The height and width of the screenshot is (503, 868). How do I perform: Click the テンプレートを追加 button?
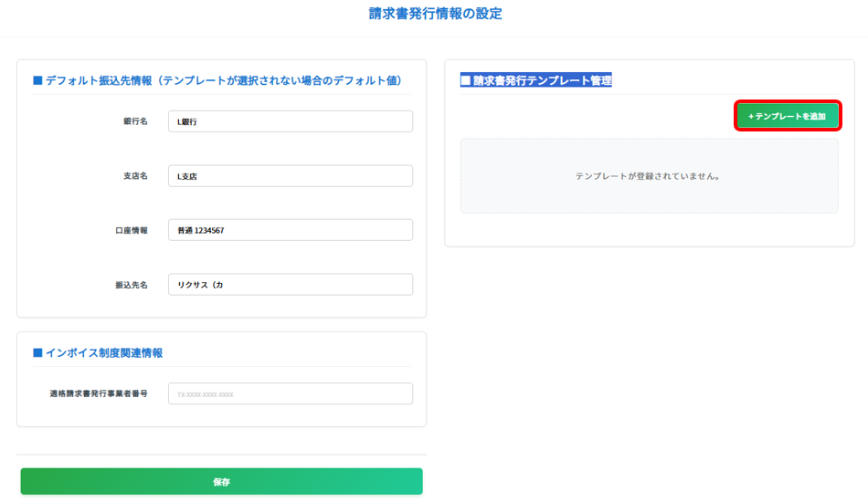787,117
